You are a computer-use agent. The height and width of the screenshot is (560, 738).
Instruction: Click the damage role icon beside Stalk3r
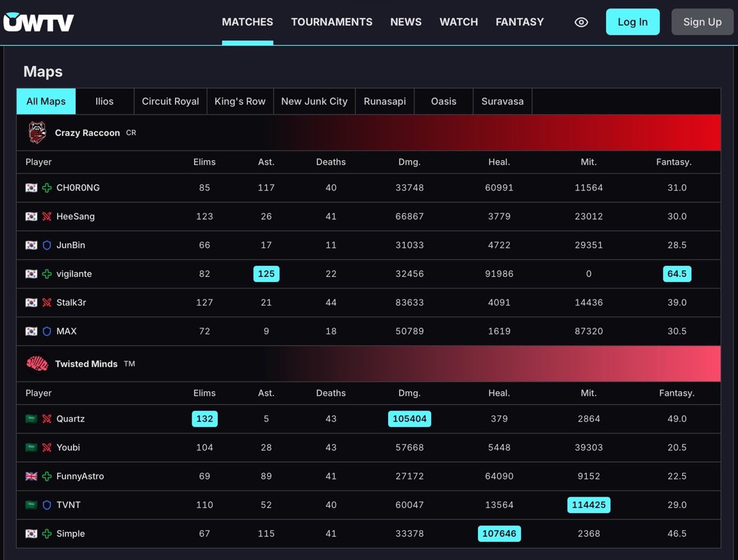(x=47, y=302)
